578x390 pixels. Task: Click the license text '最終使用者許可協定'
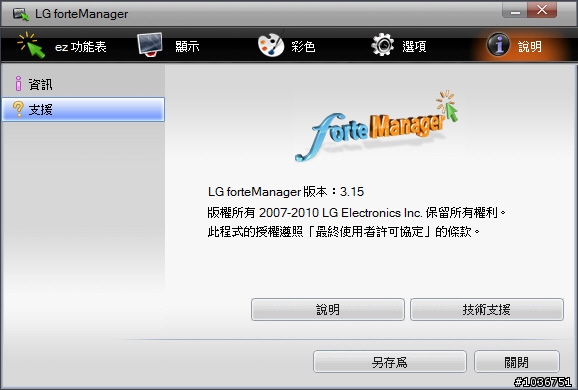pos(369,232)
